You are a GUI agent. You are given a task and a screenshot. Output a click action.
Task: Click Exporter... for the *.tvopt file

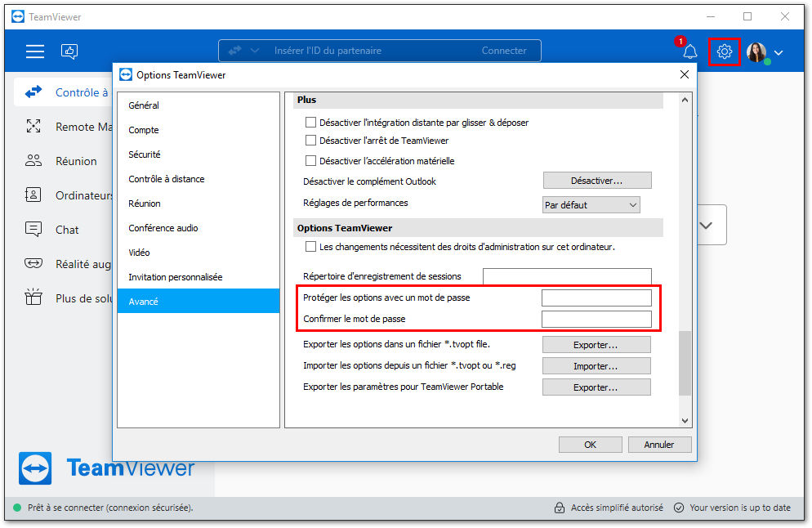[596, 345]
